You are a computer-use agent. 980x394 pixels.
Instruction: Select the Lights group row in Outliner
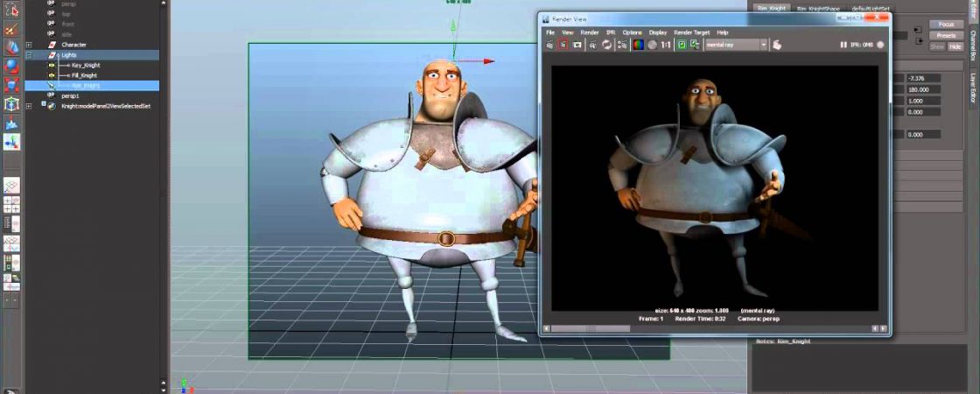click(x=92, y=55)
